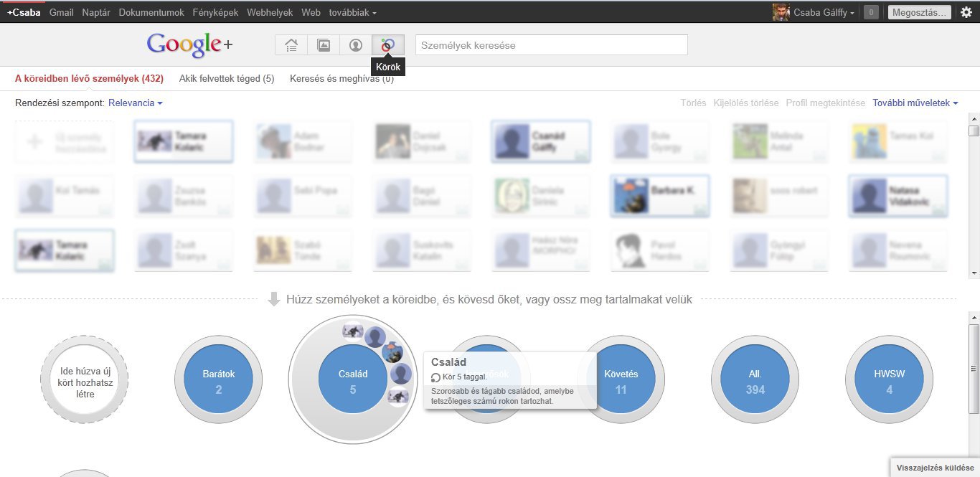Open Webhelyek from top bar

click(x=270, y=12)
